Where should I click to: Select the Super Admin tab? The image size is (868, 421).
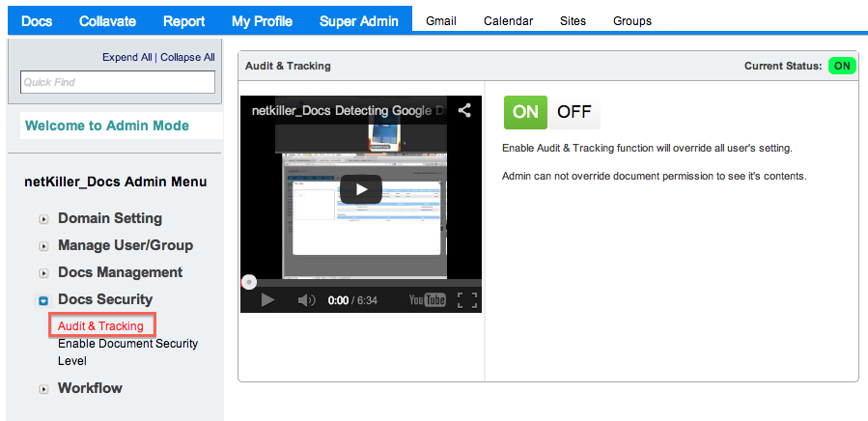(x=359, y=21)
